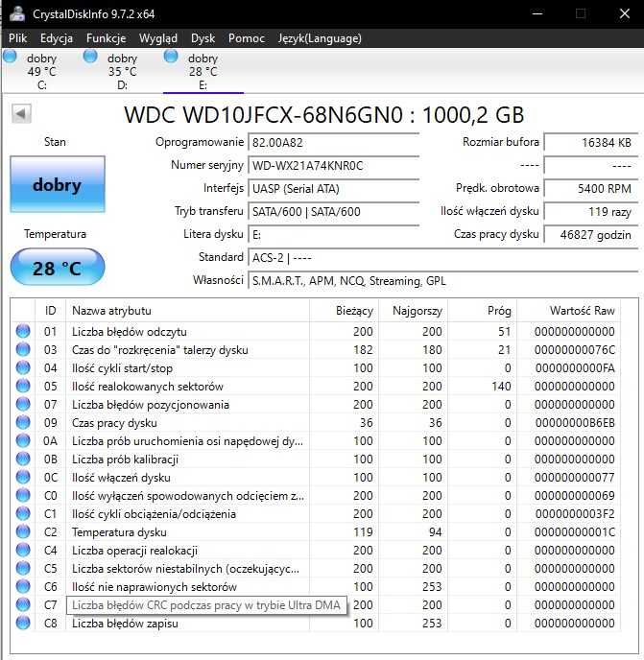Click the Nazwa atrybutu column header

click(x=187, y=311)
